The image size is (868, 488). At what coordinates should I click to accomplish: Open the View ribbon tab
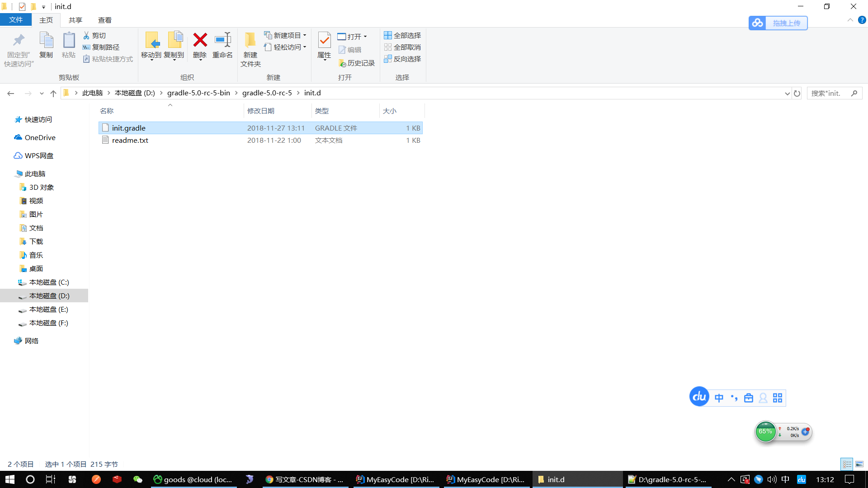pos(104,20)
